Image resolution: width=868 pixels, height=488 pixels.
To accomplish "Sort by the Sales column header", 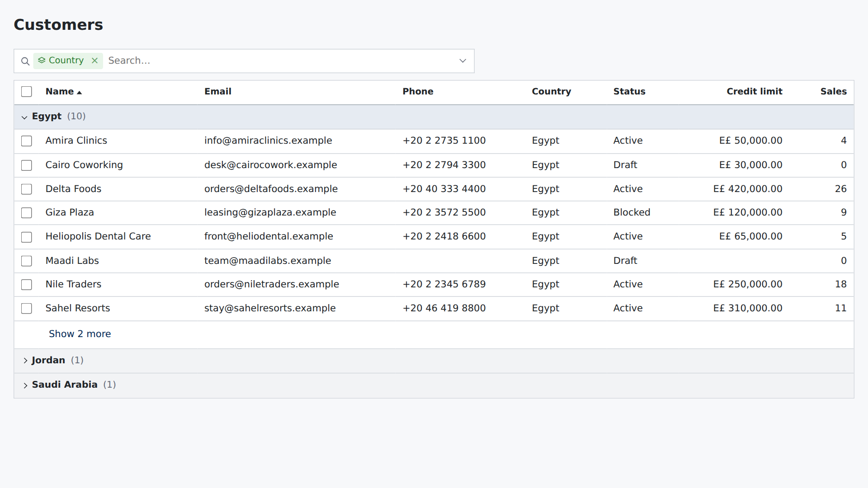I will 833,91.
